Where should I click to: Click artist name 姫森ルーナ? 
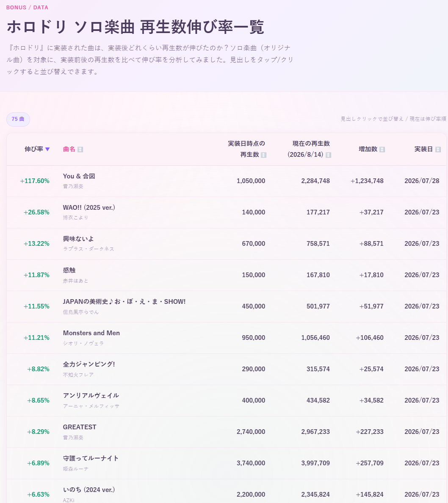[x=76, y=469]
